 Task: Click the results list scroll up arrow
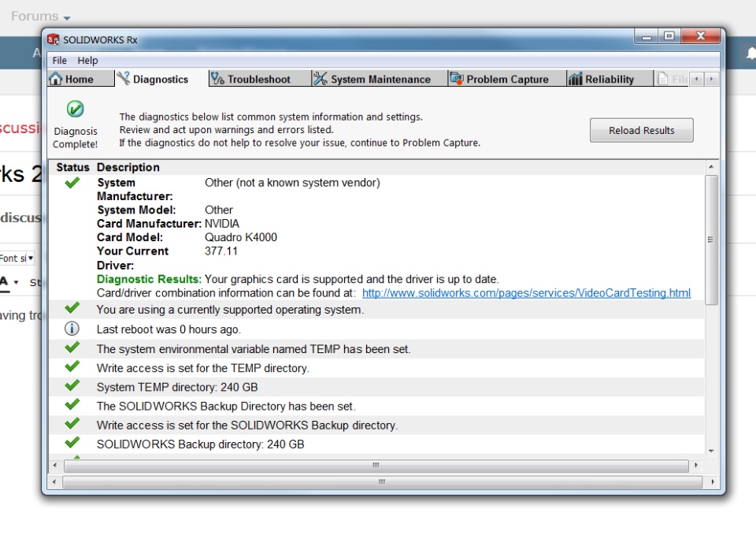(711, 167)
